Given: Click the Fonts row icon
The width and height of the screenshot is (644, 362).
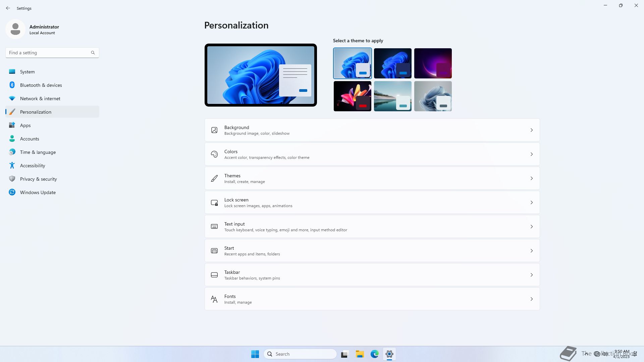Looking at the screenshot, I should tap(214, 299).
